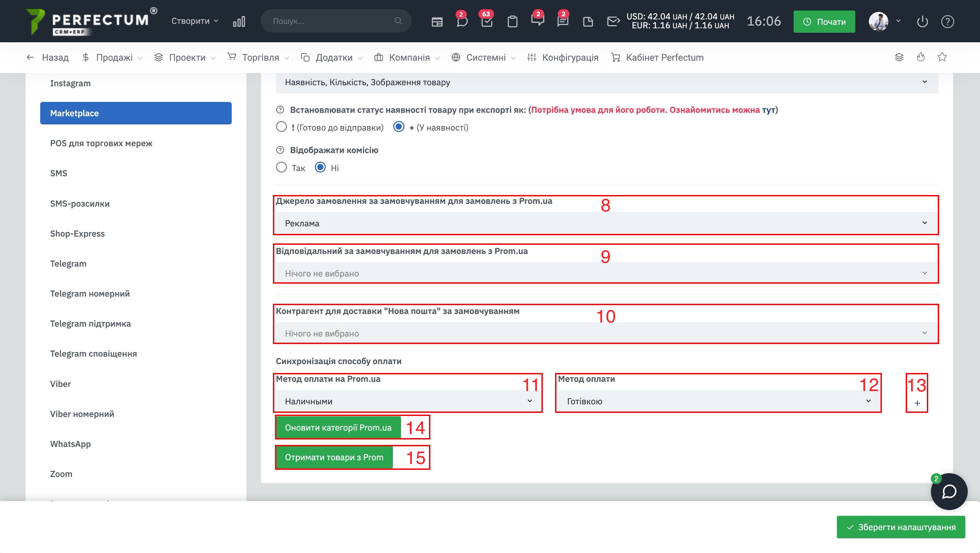The width and height of the screenshot is (980, 553).
Task: Click the star favorites icon
Action: click(942, 57)
